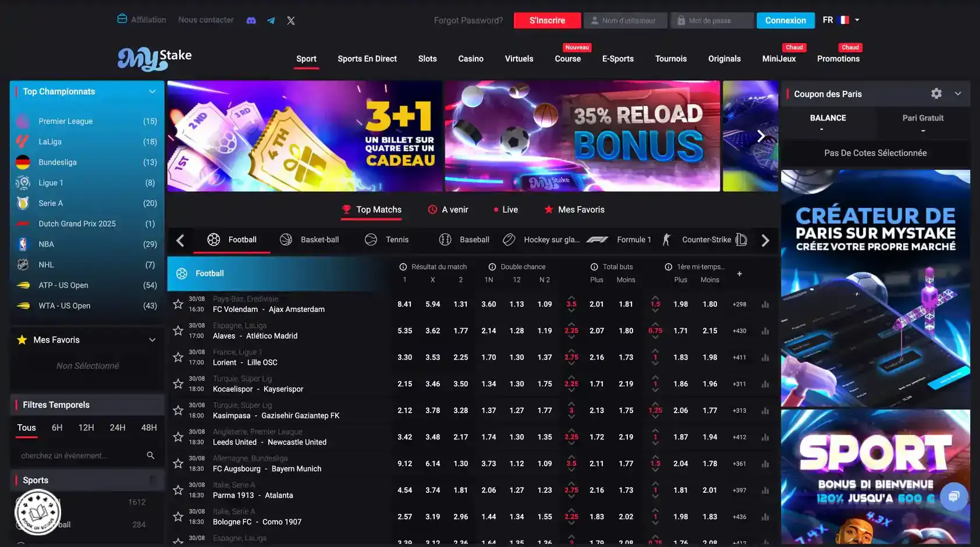
Task: Favorite the FC Augsbourg - Bayern star
Action: [x=178, y=463]
